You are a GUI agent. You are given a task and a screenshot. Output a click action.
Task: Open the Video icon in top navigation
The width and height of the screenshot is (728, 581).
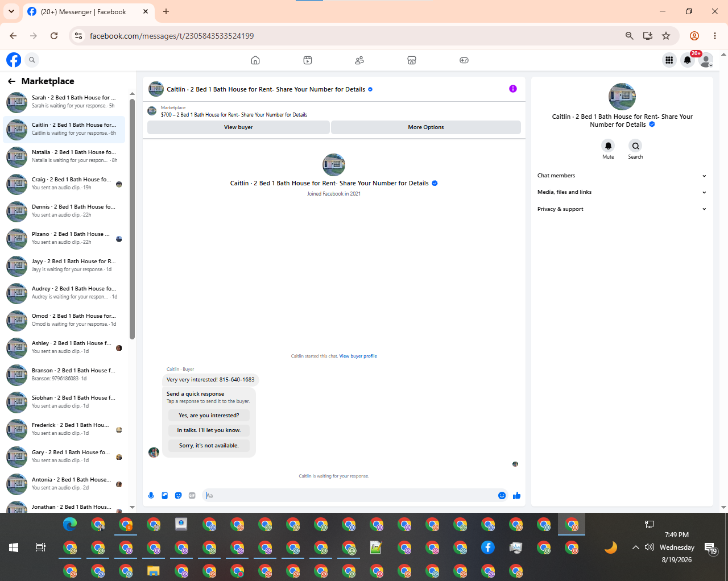click(x=308, y=60)
